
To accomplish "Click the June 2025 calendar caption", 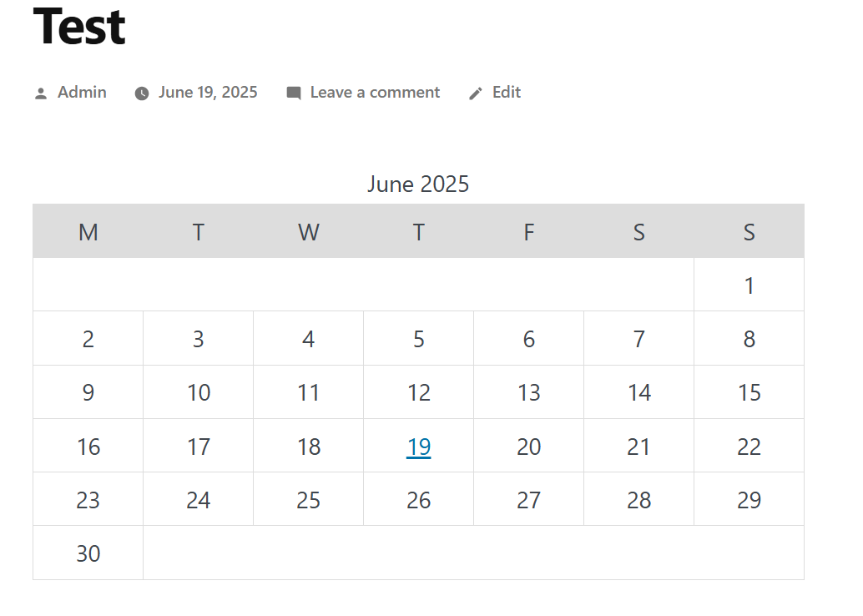I will [418, 184].
